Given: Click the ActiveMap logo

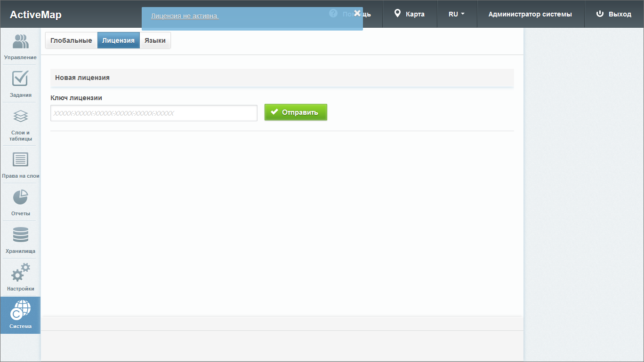Looking at the screenshot, I should pyautogui.click(x=36, y=15).
